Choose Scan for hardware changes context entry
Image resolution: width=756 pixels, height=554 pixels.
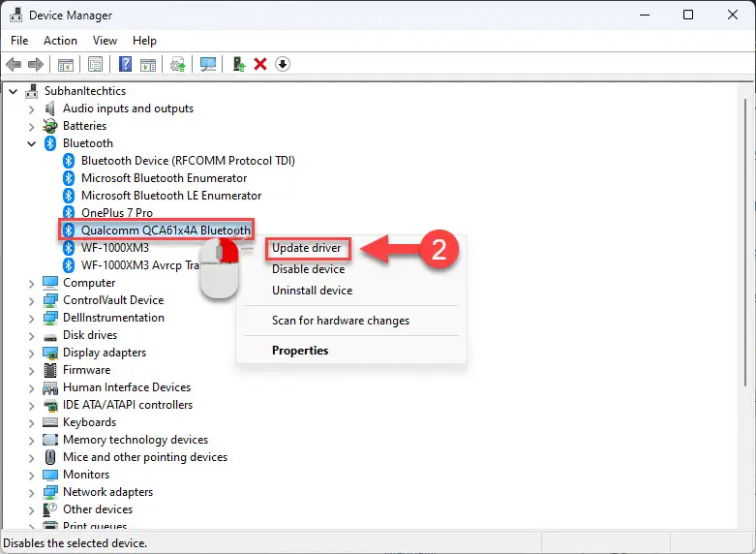(341, 321)
